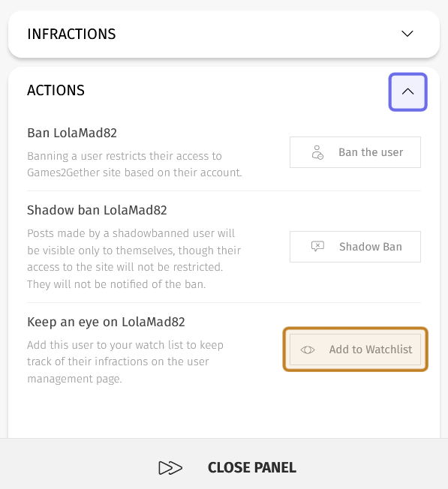The image size is (448, 489).
Task: Open the INFRACTIONS header
Action: coord(71,34)
